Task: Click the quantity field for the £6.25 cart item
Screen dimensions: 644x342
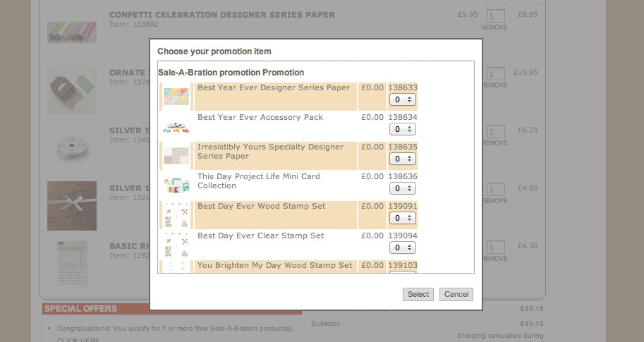Action: pyautogui.click(x=495, y=132)
